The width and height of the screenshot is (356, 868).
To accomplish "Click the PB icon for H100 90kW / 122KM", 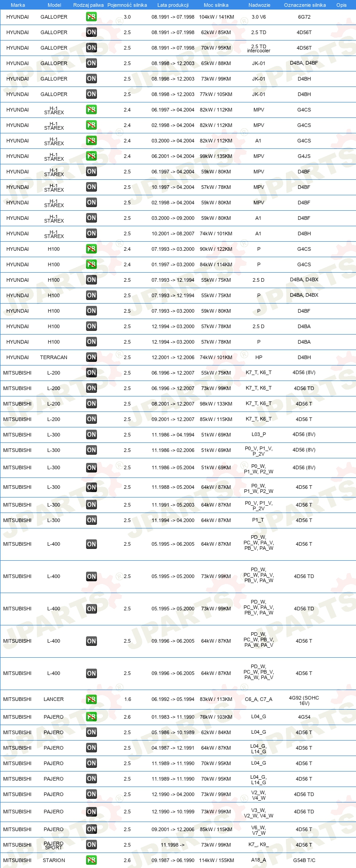I will click(x=92, y=249).
